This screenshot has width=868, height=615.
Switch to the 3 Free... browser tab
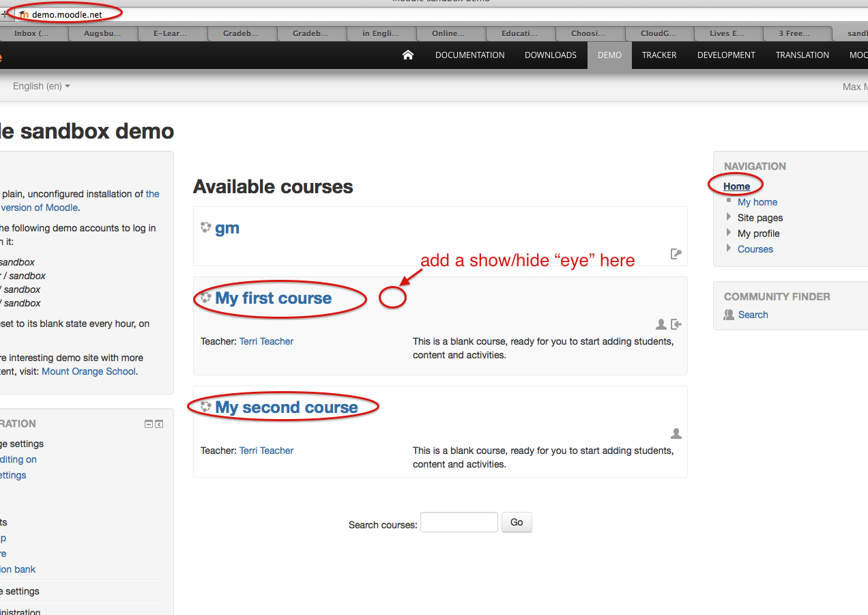[798, 33]
